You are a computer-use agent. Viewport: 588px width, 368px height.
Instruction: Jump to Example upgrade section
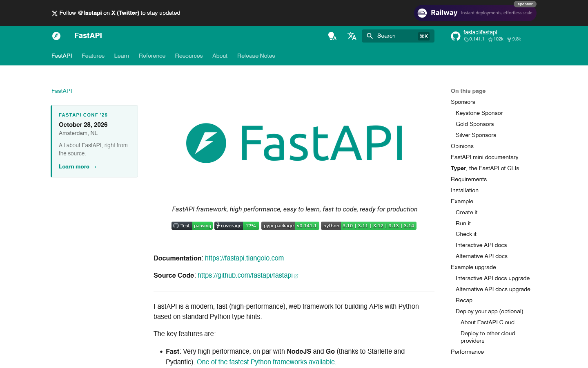473,267
